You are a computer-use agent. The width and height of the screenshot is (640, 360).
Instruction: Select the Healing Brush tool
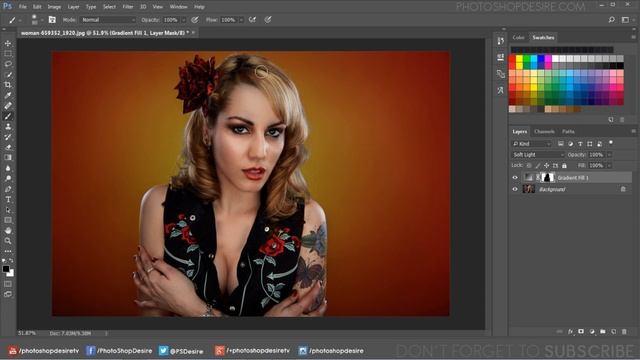click(8, 106)
